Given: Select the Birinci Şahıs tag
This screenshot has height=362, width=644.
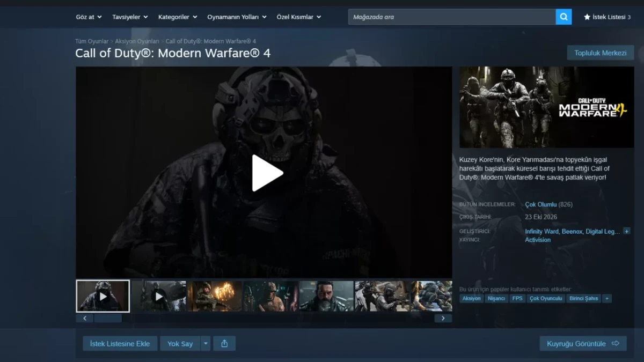Looking at the screenshot, I should pos(584,298).
